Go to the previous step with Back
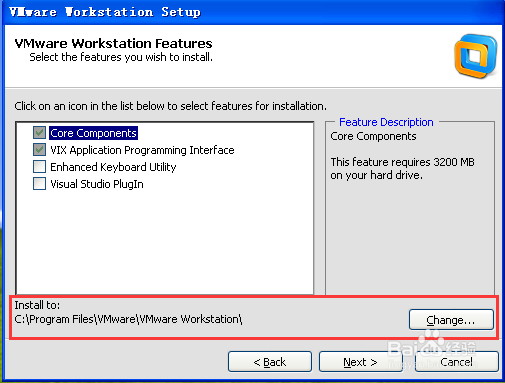The height and width of the screenshot is (383, 505). coord(270,362)
